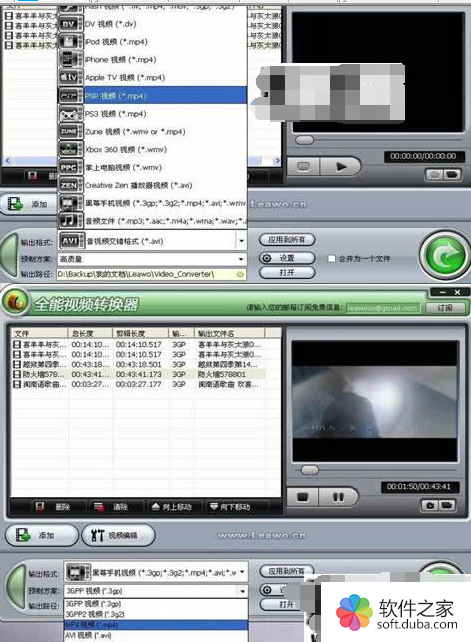Viewport: 471px width, 642px height.
Task: Pick Zune 视频 (*.wmv or *.mp4) text entry
Action: (135, 132)
